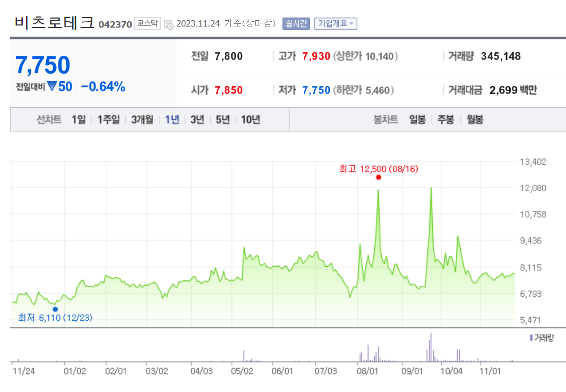Click the -0.64% change rate

(103, 87)
